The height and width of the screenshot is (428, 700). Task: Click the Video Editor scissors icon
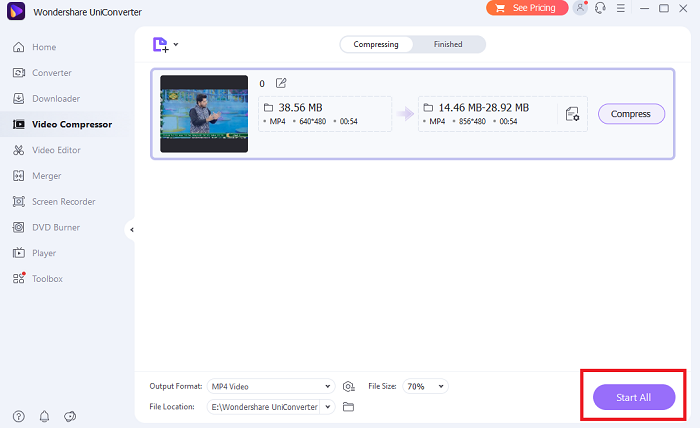[x=18, y=150]
